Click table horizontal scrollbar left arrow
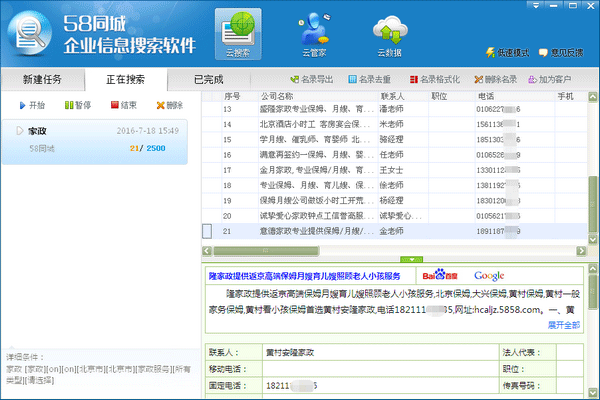This screenshot has width=600, height=400. (x=207, y=251)
